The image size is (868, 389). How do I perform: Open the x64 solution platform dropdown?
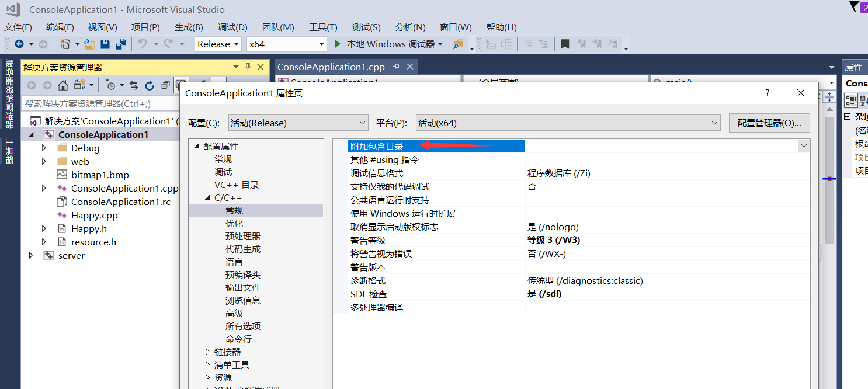(286, 44)
